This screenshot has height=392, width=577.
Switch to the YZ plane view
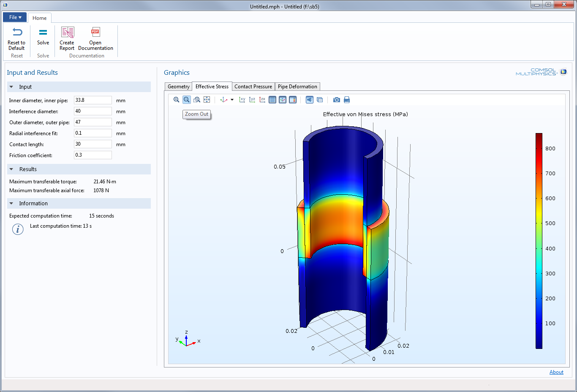pos(252,100)
